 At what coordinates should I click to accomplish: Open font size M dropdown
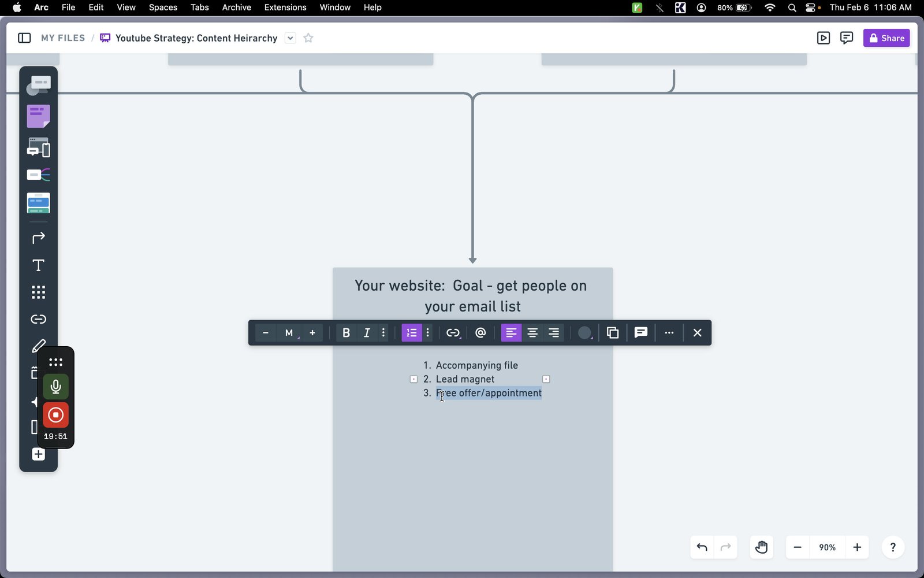click(x=289, y=333)
